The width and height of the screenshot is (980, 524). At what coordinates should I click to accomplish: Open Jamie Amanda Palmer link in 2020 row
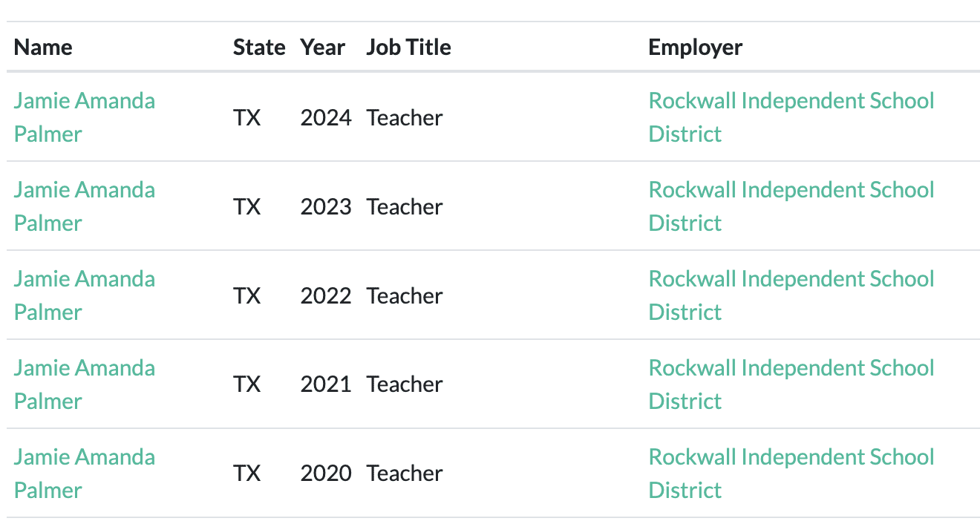(x=85, y=474)
